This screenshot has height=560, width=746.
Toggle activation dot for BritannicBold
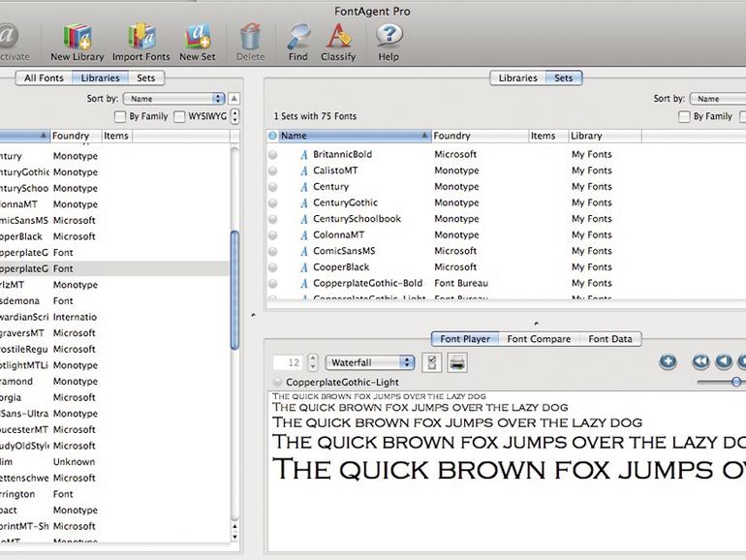[272, 155]
